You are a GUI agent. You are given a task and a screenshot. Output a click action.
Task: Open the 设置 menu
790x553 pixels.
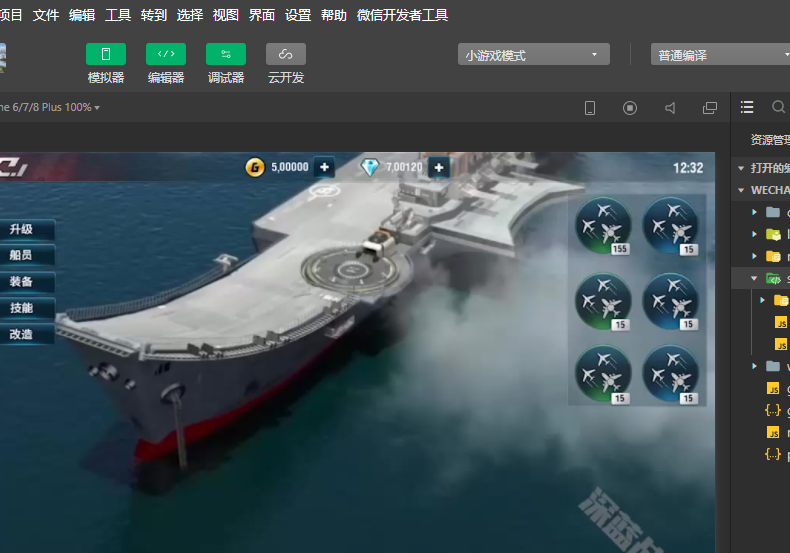point(298,15)
